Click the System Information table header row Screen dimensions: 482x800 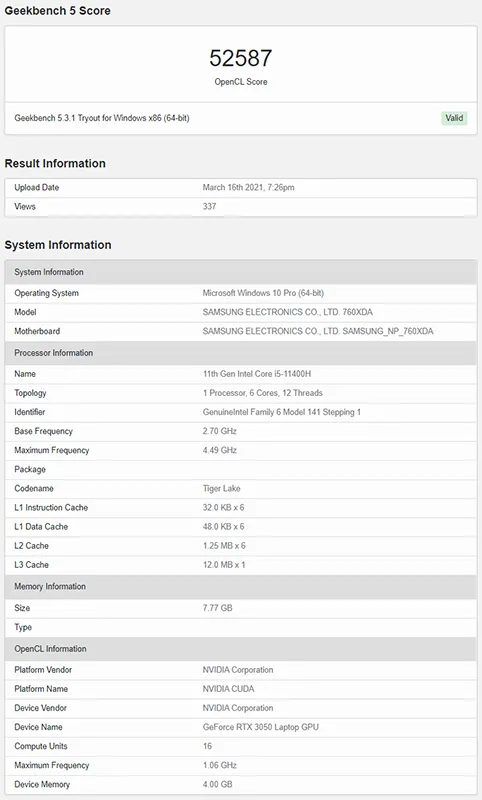[x=241, y=272]
